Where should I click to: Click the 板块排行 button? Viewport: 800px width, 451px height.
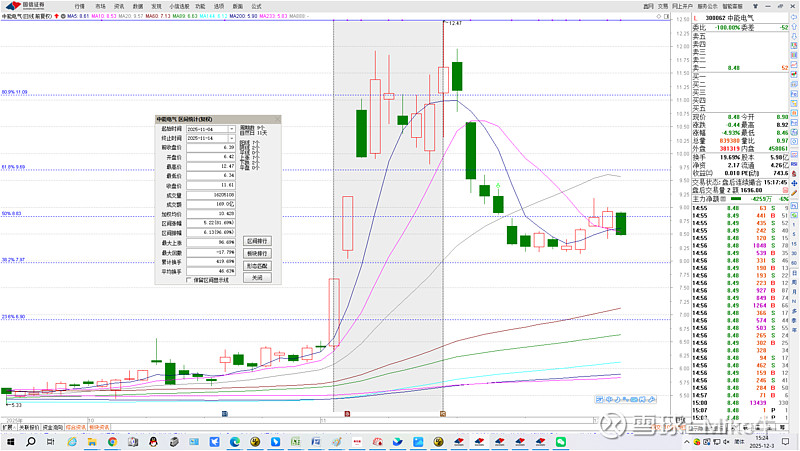(x=259, y=253)
